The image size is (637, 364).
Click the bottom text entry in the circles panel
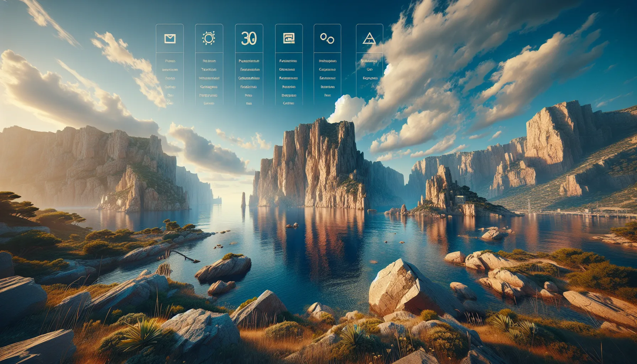(x=327, y=95)
